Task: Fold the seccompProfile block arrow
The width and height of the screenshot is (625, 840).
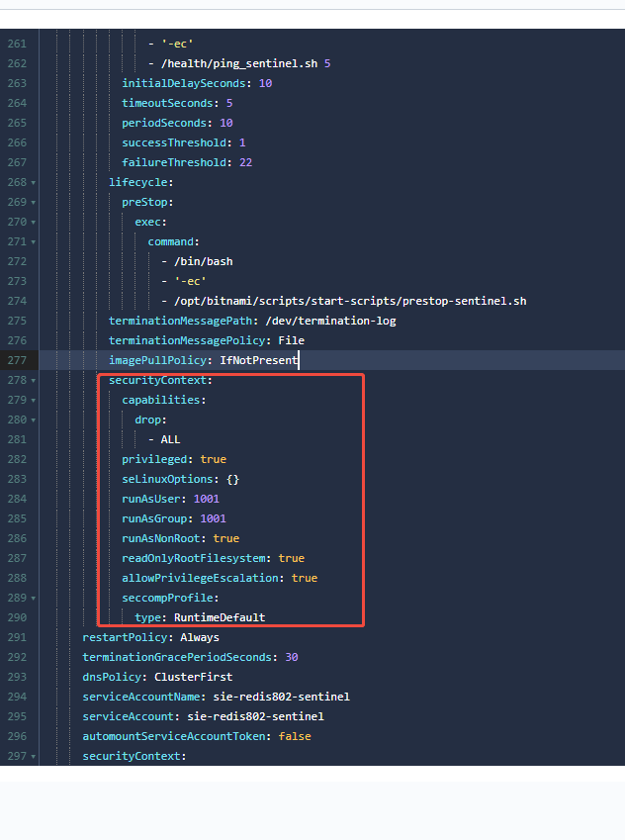Action: (34, 599)
